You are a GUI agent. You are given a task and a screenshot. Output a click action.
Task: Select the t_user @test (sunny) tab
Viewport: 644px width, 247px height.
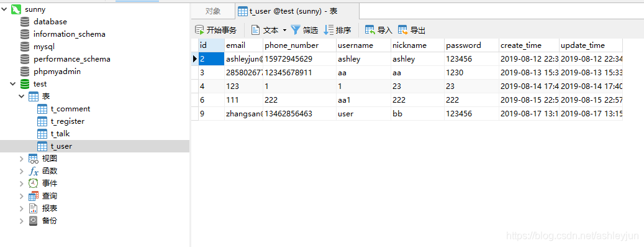[297, 11]
